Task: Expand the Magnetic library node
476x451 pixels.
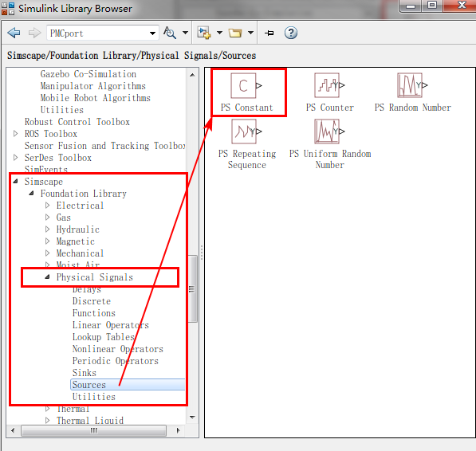Action: tap(47, 241)
